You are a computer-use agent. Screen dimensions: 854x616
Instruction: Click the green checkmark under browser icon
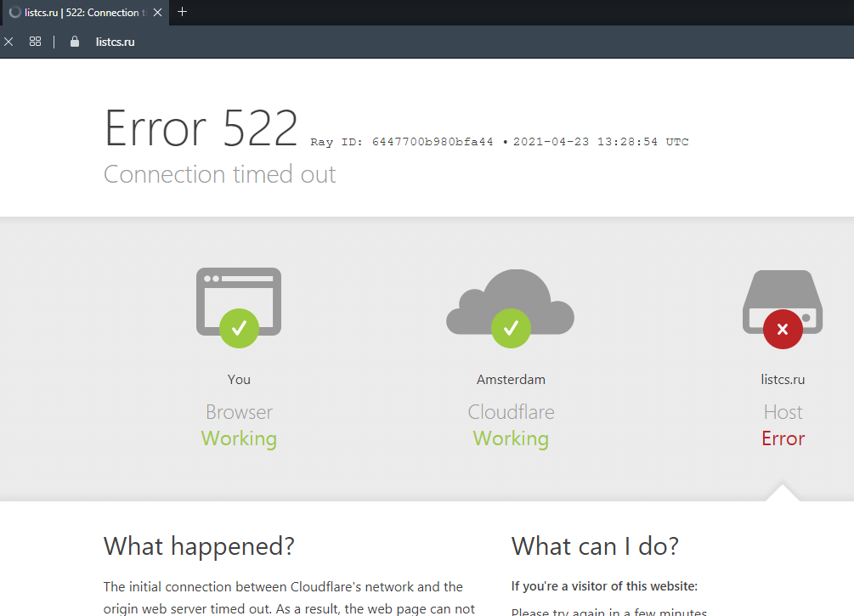click(239, 329)
